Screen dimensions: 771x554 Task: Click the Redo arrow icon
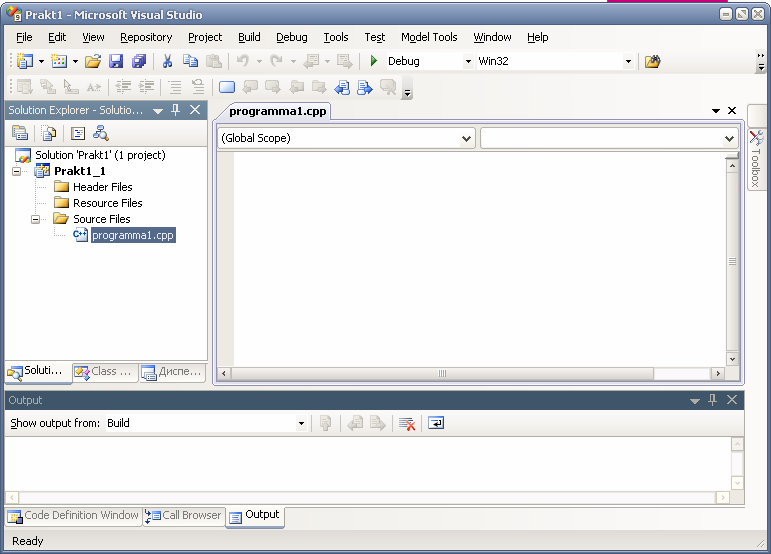(276, 61)
